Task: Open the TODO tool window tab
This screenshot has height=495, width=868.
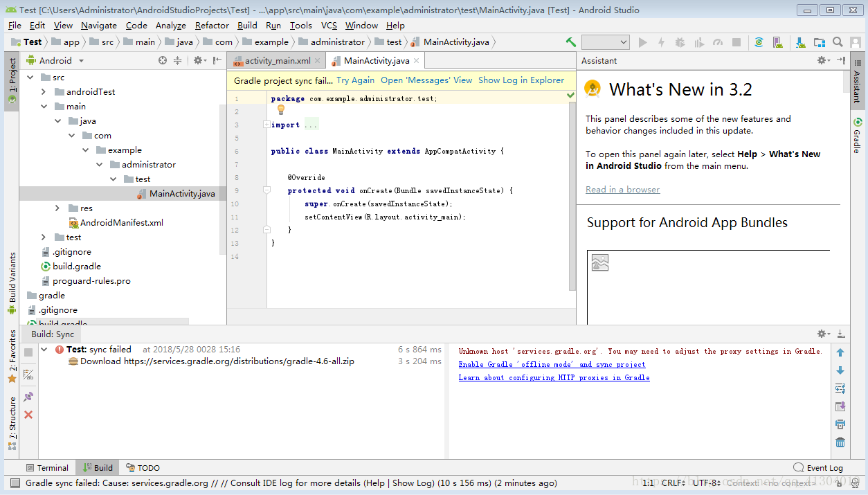Action: click(x=143, y=467)
